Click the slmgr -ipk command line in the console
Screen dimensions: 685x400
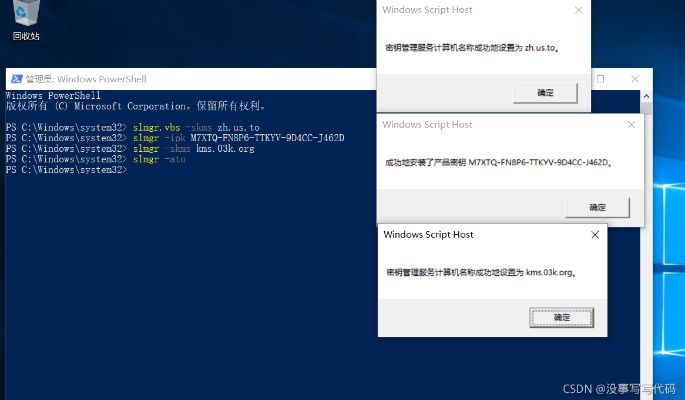click(x=238, y=138)
